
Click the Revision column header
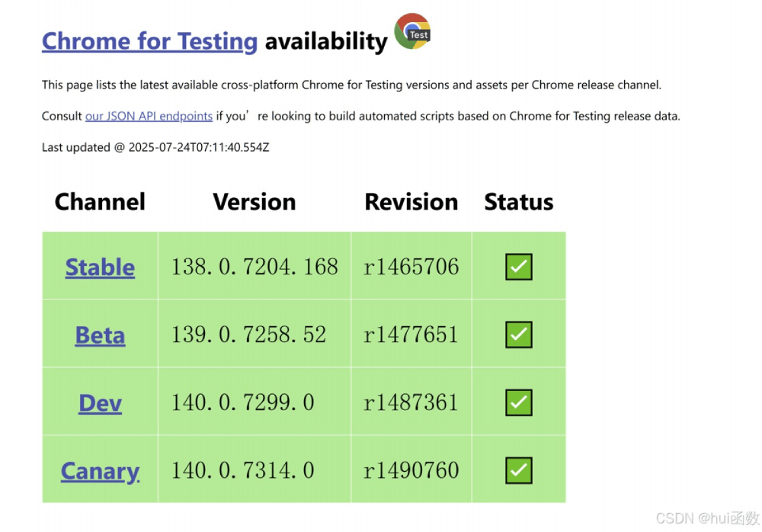coord(411,202)
